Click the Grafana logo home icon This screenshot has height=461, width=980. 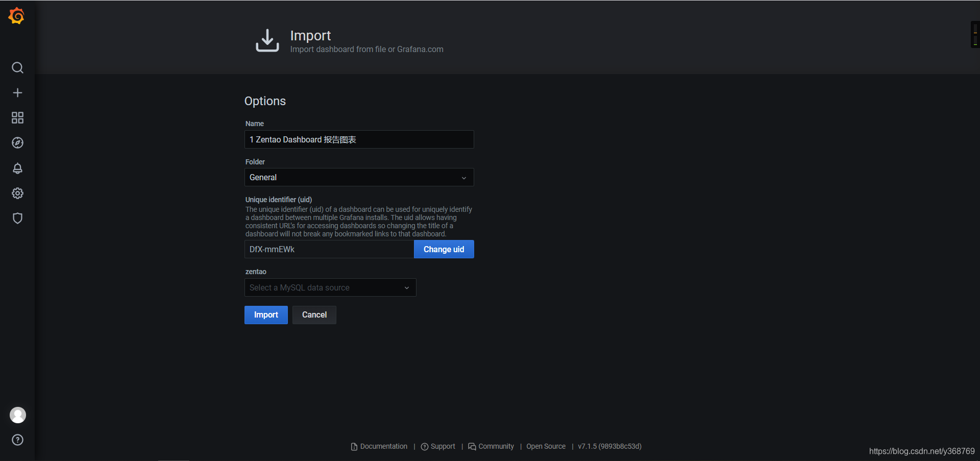pyautogui.click(x=17, y=16)
